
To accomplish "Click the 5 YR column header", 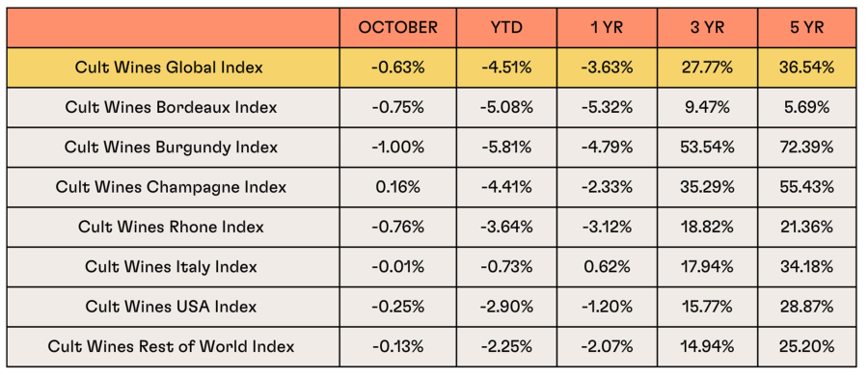I will point(808,28).
